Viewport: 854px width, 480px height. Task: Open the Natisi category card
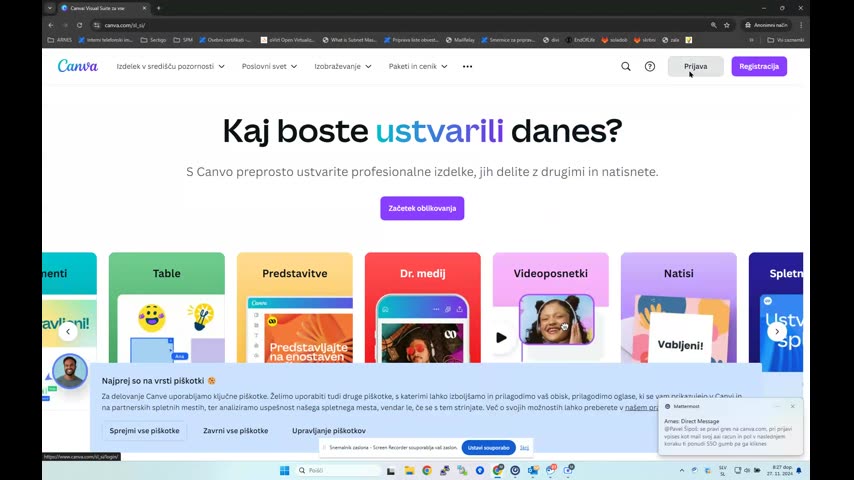(679, 307)
